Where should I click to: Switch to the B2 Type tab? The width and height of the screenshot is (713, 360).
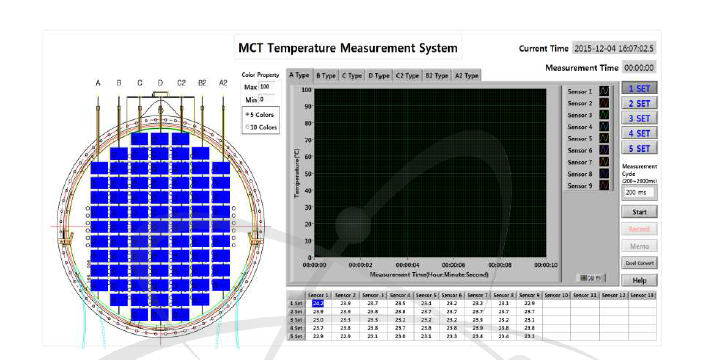(x=437, y=76)
